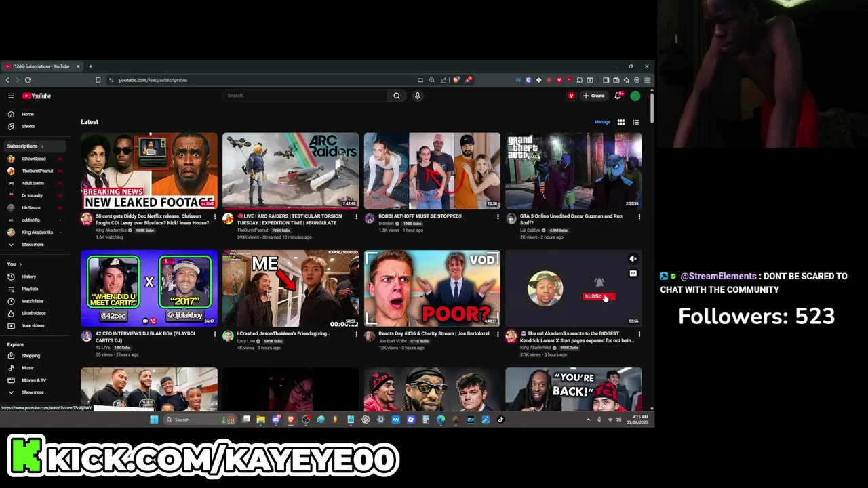868x488 pixels.
Task: Open the POOR? VOD thumbnail
Action: 432,288
